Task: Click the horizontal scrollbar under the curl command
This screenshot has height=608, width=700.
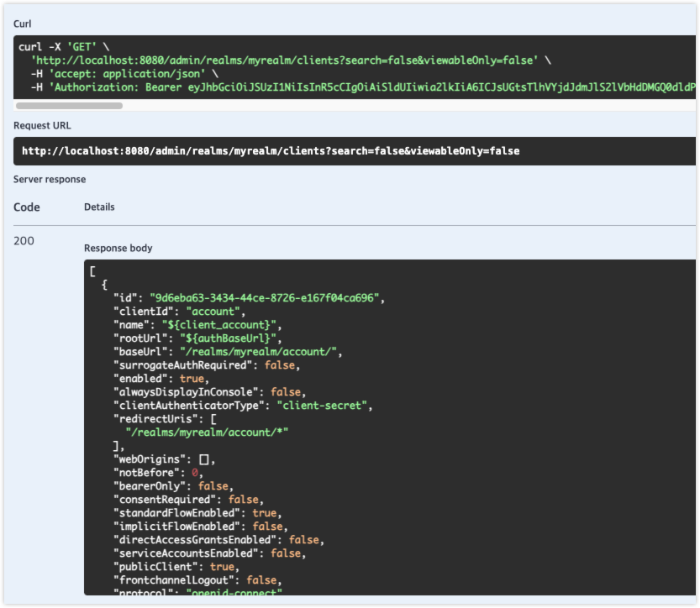Action: coord(69,106)
